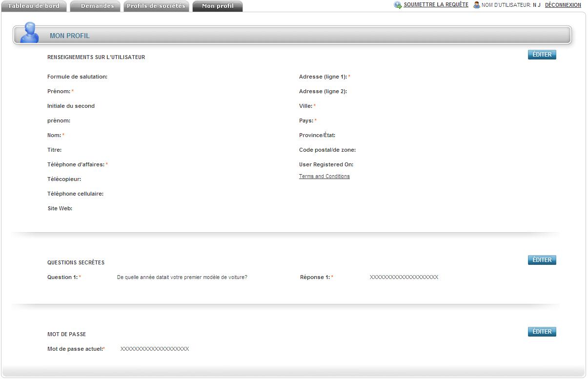Screen dimensions: 588x380
Task: Click the 'Code postal/de zone:' label
Action: [327, 150]
